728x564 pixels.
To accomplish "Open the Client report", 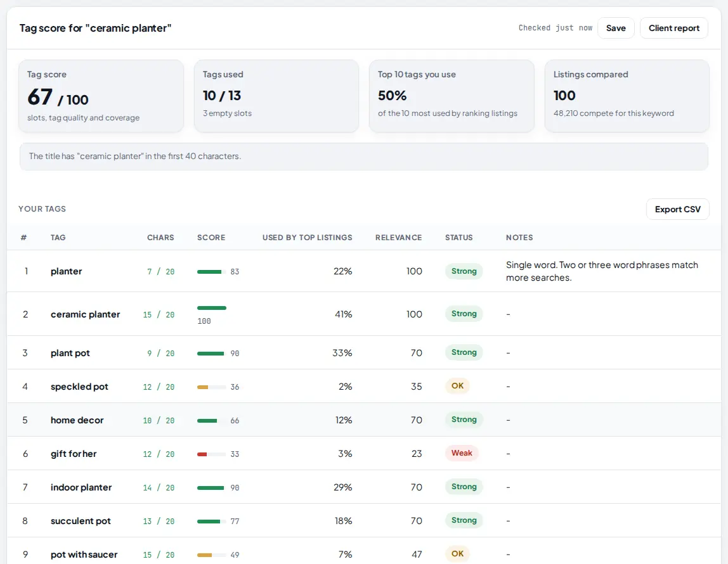I will 673,28.
